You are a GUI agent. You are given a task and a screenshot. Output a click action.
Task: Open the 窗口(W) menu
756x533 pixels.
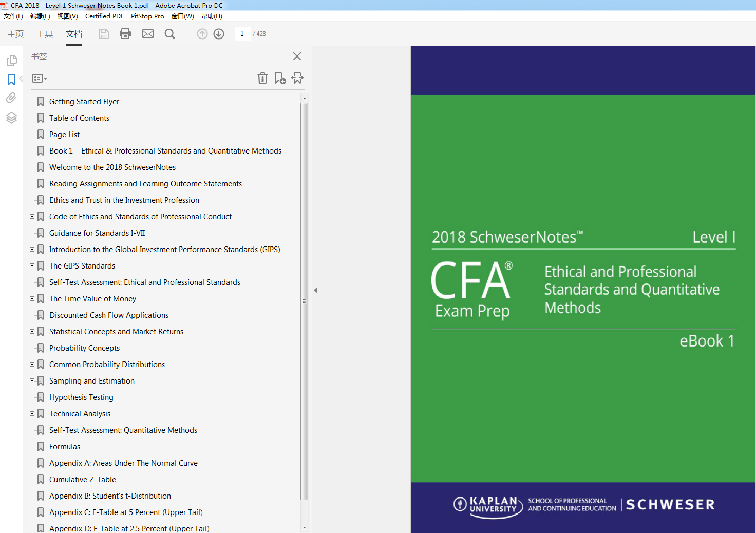(x=183, y=16)
